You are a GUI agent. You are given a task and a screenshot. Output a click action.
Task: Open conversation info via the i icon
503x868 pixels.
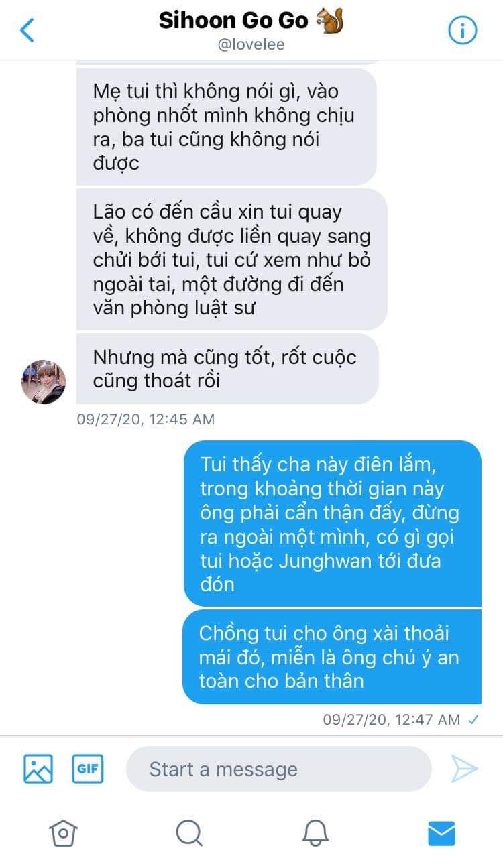(462, 30)
